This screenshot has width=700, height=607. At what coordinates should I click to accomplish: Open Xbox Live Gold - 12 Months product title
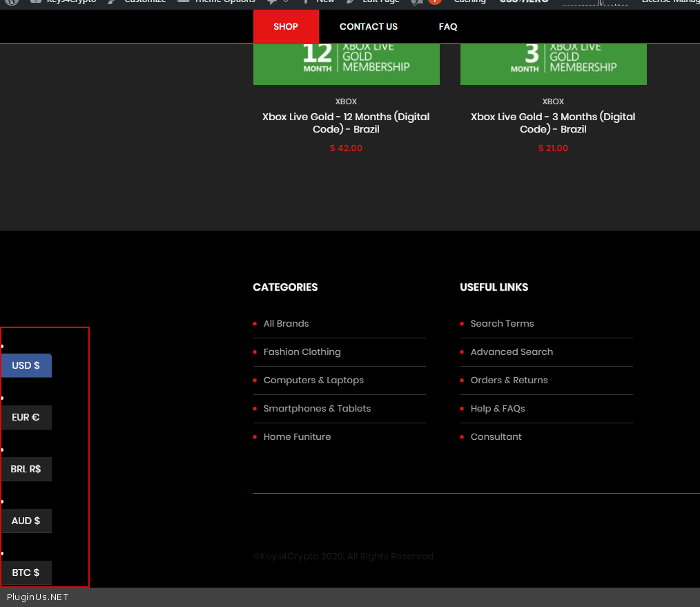click(347, 123)
